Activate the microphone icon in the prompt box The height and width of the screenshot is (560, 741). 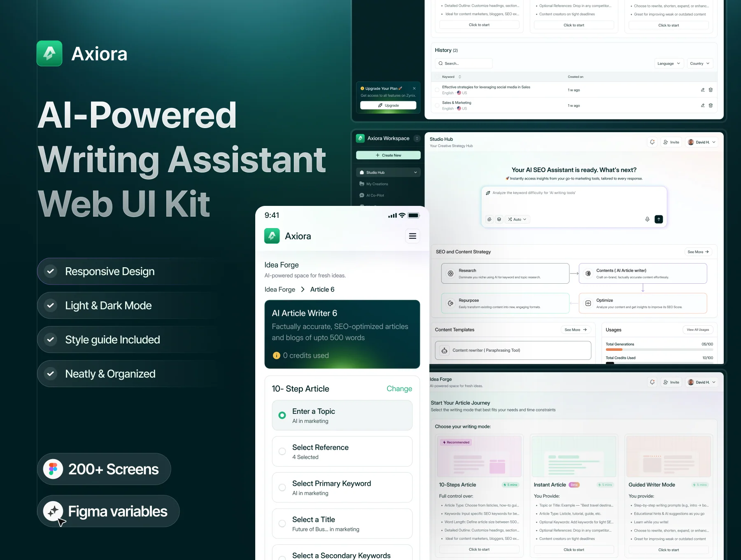(x=647, y=219)
